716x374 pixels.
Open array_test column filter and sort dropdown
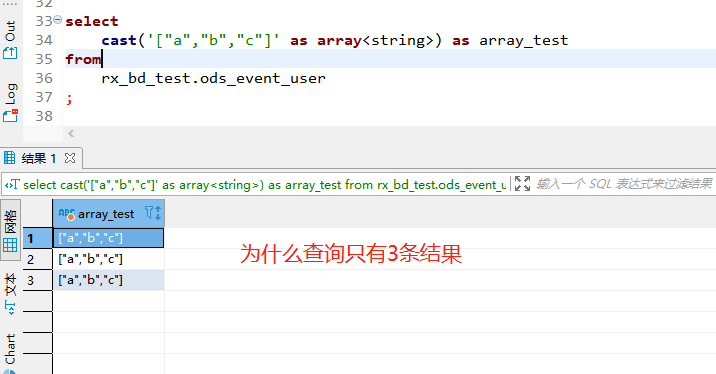pyautogui.click(x=153, y=213)
